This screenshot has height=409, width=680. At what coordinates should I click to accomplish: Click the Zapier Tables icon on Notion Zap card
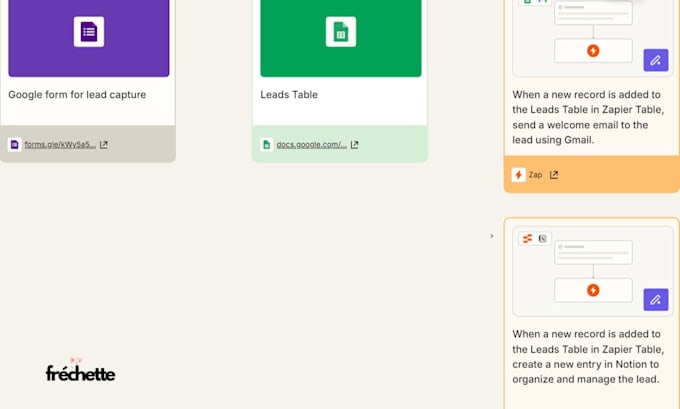(527, 239)
